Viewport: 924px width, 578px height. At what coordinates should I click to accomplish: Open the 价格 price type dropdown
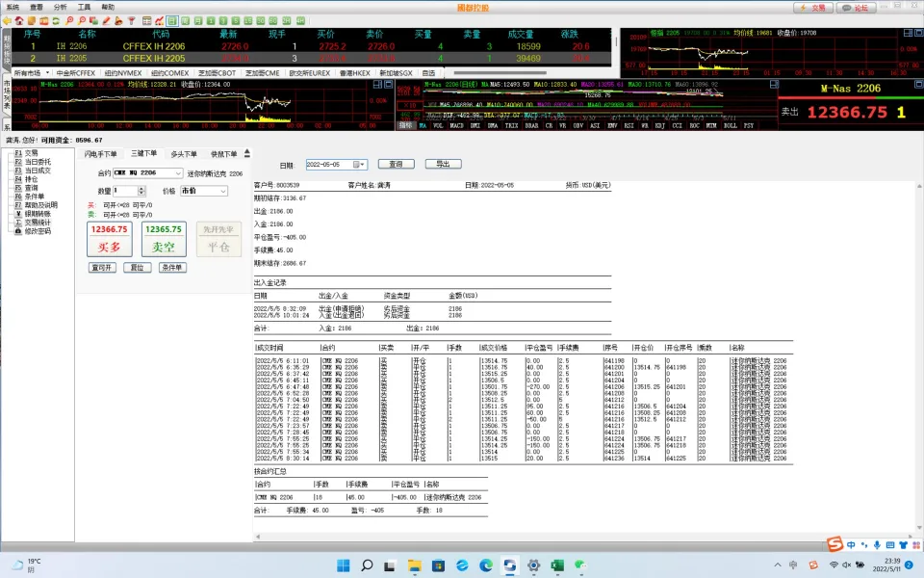(x=222, y=191)
